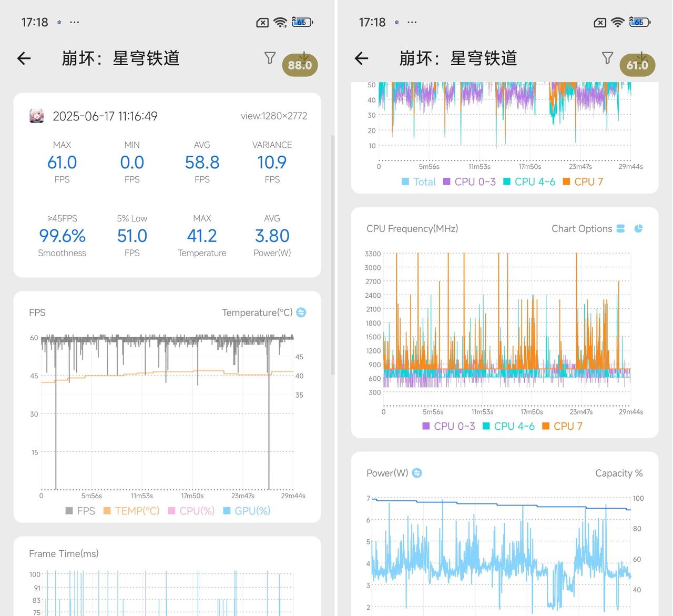Open the ellipsis menu next to 17:18
Image resolution: width=673 pixels, height=616 pixels.
pyautogui.click(x=74, y=22)
